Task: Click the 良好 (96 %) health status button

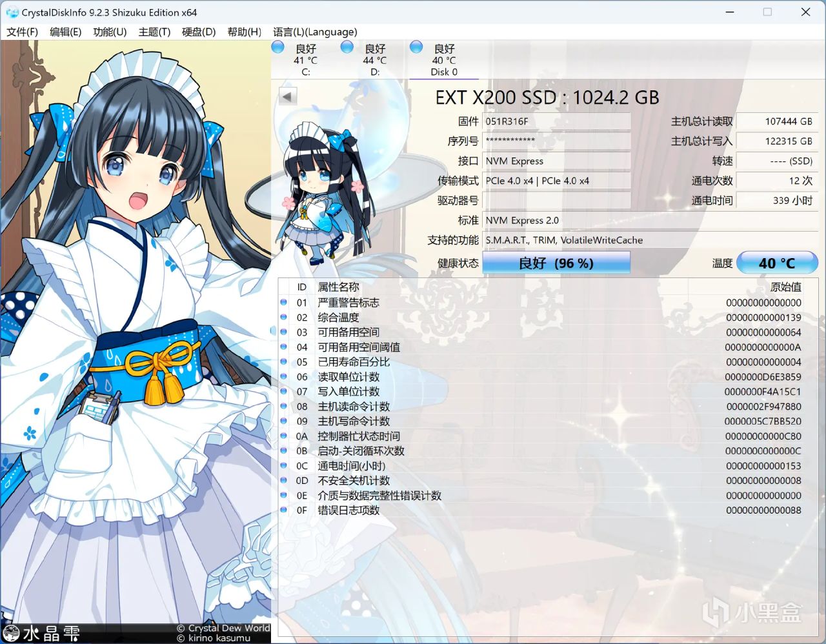Action: pos(556,263)
